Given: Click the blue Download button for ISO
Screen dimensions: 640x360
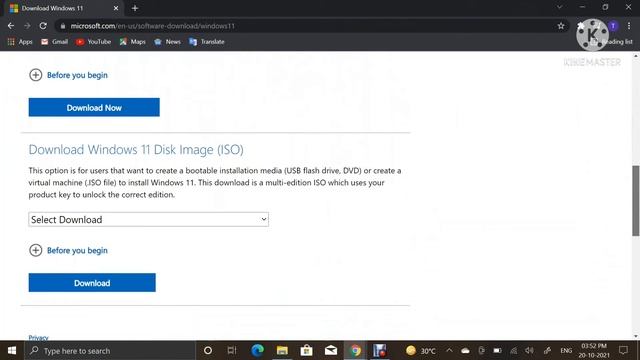Looking at the screenshot, I should (x=92, y=282).
